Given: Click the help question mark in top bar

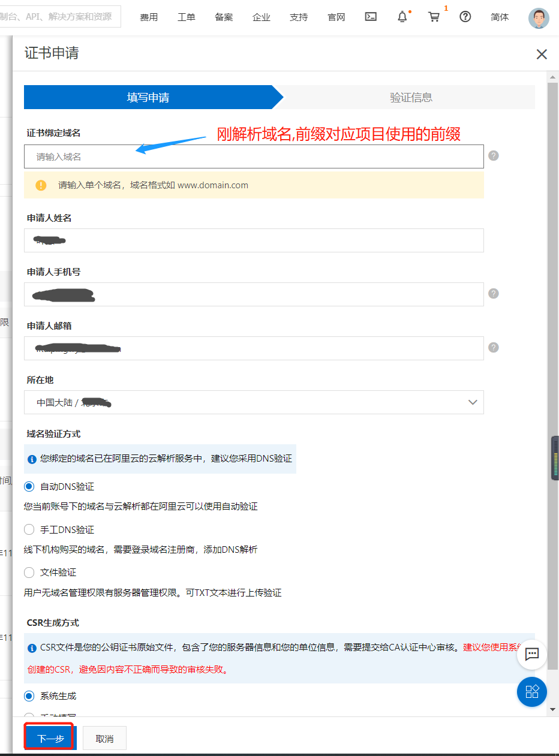Looking at the screenshot, I should tap(465, 17).
